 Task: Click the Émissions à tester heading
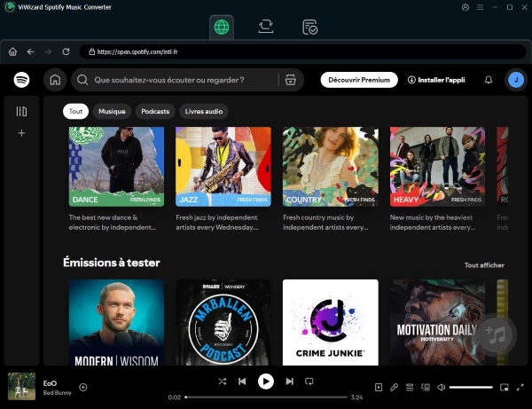(112, 263)
